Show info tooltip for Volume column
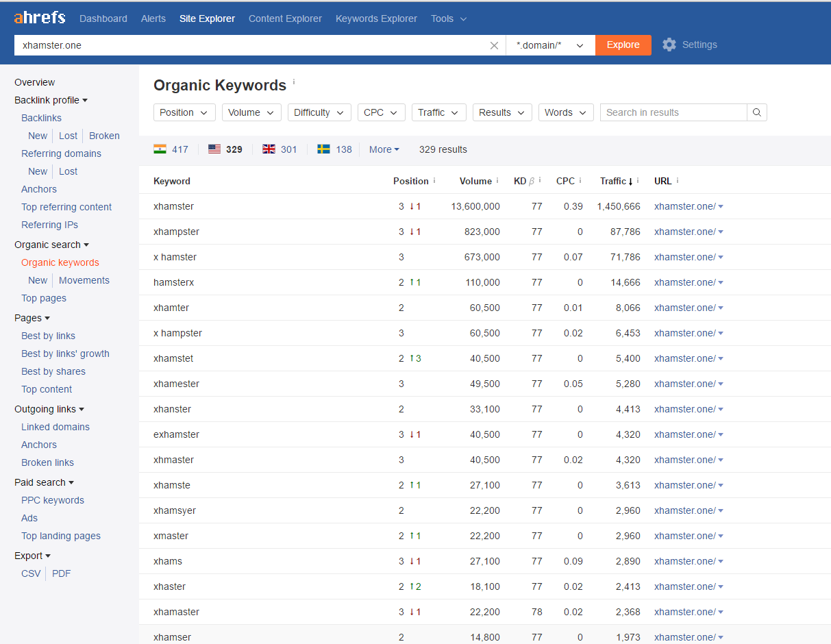Screen dimensions: 831x644 (x=497, y=181)
